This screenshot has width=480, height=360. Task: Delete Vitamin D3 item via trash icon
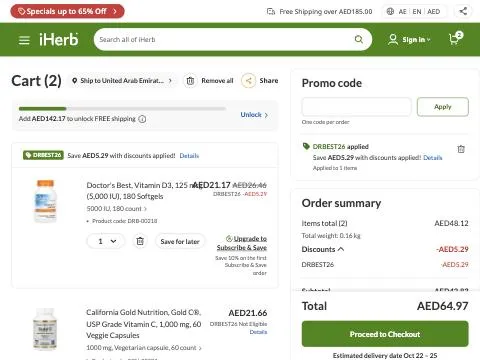click(140, 241)
